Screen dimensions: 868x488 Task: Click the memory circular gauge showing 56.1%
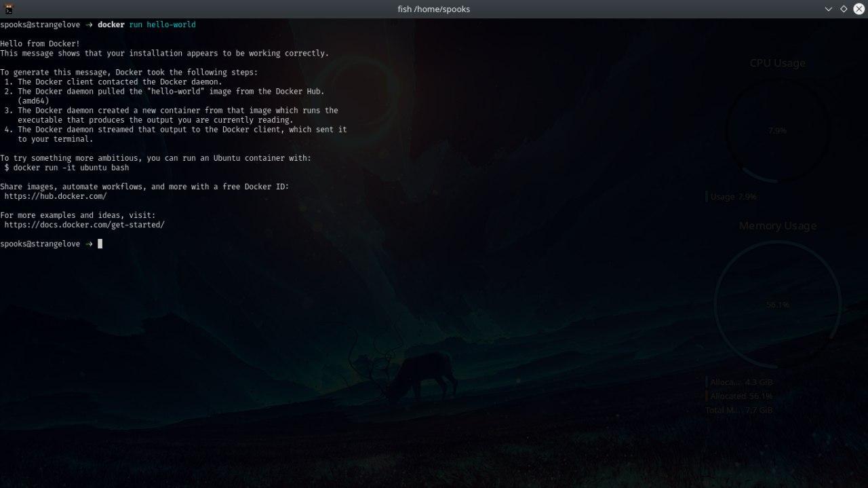777,305
